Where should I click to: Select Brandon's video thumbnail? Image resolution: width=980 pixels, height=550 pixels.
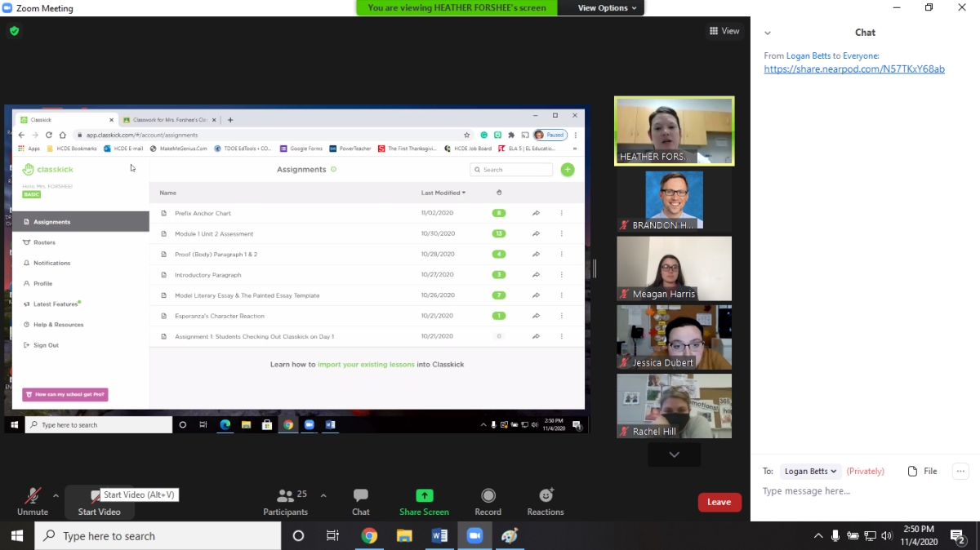[674, 200]
